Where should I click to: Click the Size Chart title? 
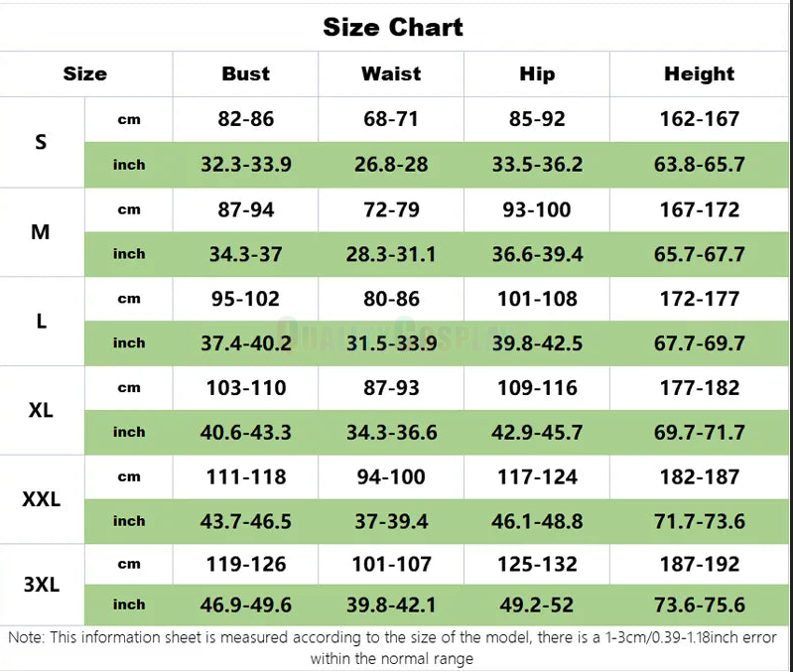pos(393,28)
